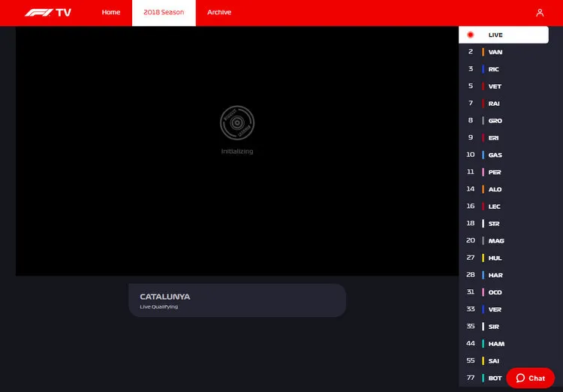Screen dimensions: 563x392
Task: Select OCO onboard camera, number 31
Action: (504, 292)
